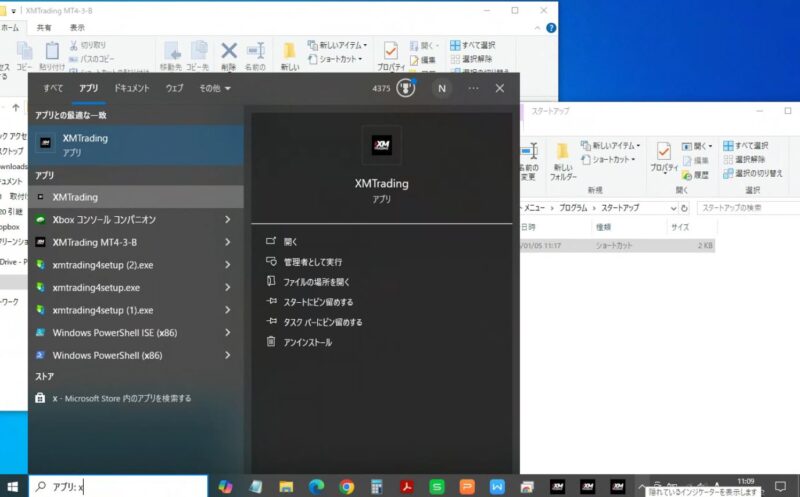This screenshot has width=800, height=497.
Task: Expand the xmtrading4setup (1).exe result arrow
Action: (x=228, y=310)
